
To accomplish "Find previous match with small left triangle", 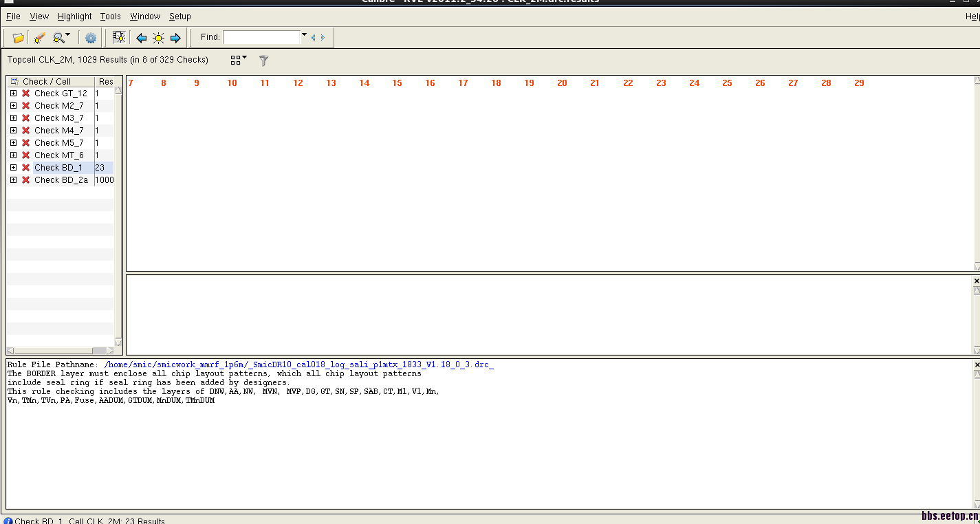I will (313, 37).
